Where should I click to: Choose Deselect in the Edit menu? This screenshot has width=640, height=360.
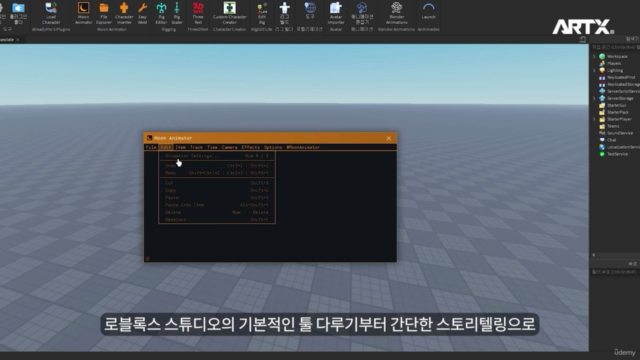(x=217, y=220)
